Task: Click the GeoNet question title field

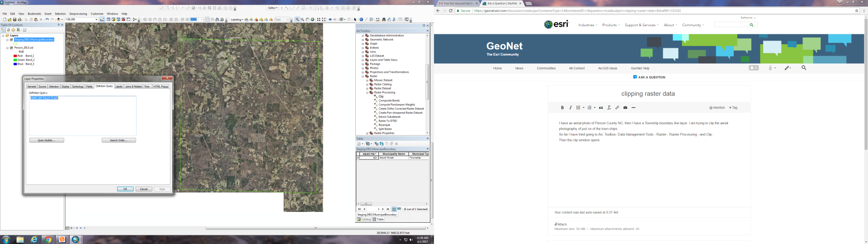Action: click(x=648, y=94)
